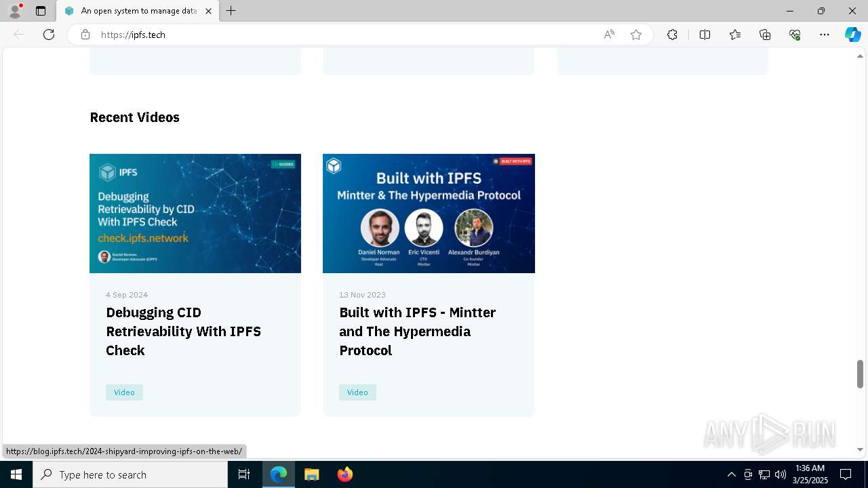Open the Windows Start menu
Viewport: 868px width, 488px height.
[x=16, y=474]
